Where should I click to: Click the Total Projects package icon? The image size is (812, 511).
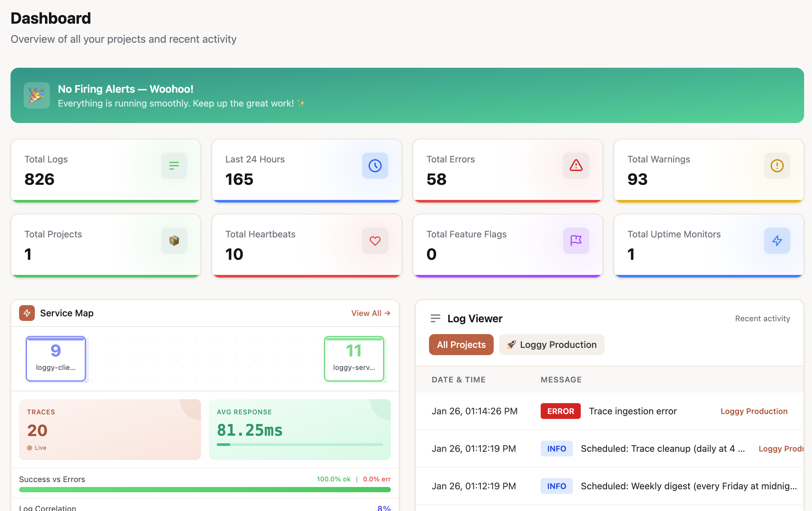pyautogui.click(x=174, y=241)
